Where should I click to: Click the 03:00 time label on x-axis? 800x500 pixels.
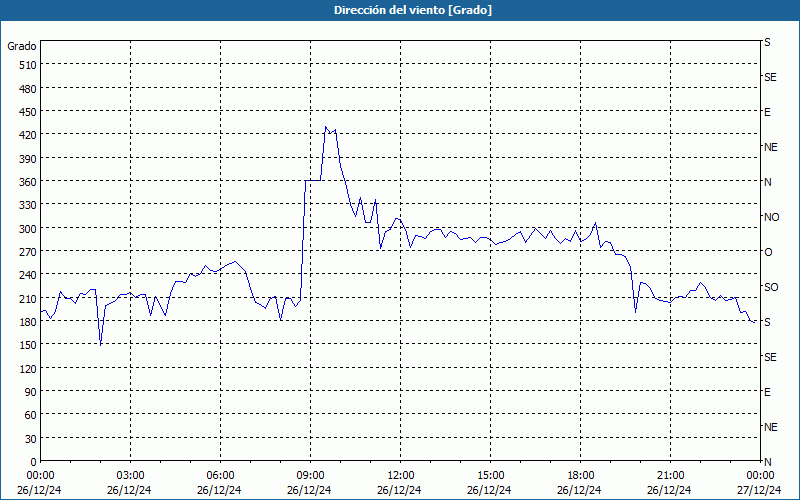(131, 476)
